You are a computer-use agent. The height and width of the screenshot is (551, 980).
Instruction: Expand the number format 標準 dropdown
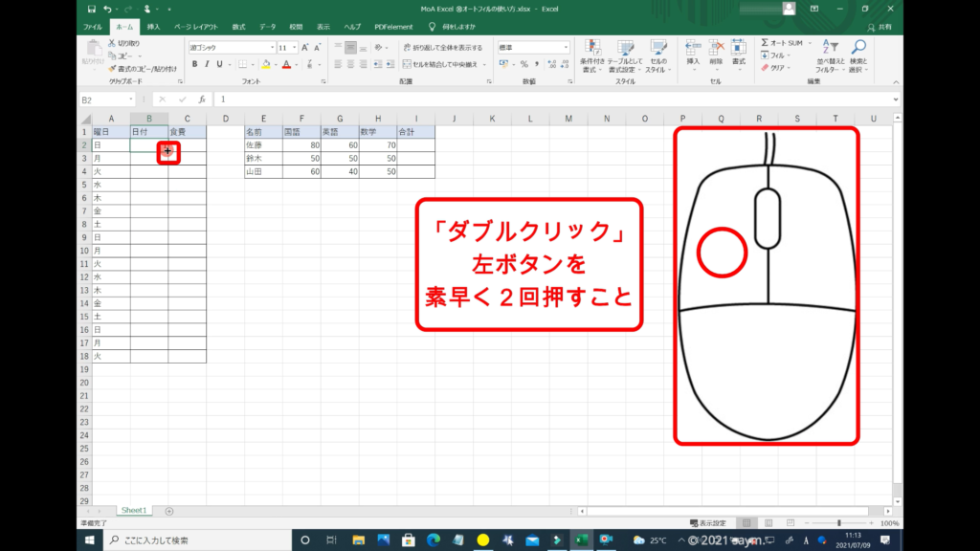[567, 47]
